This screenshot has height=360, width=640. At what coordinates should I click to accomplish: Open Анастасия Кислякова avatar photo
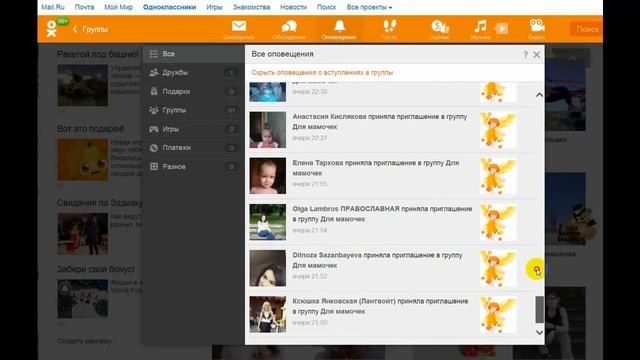[x=268, y=130]
